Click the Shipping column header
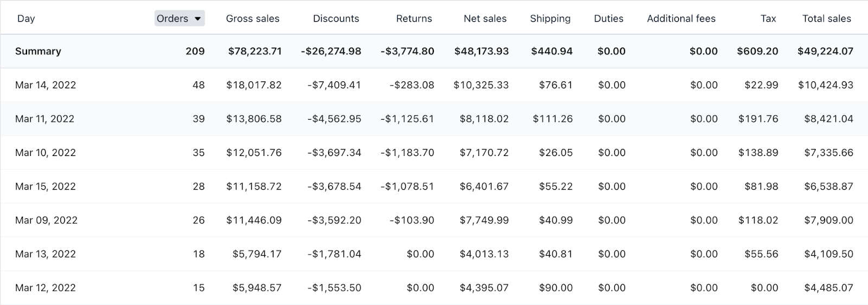868x305 pixels. pos(550,18)
